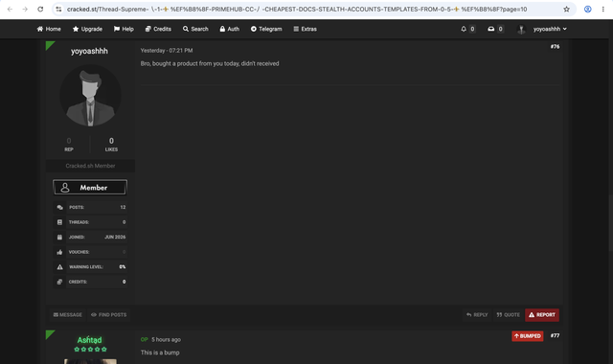Click the 5 hours ago timestamp

(x=166, y=339)
